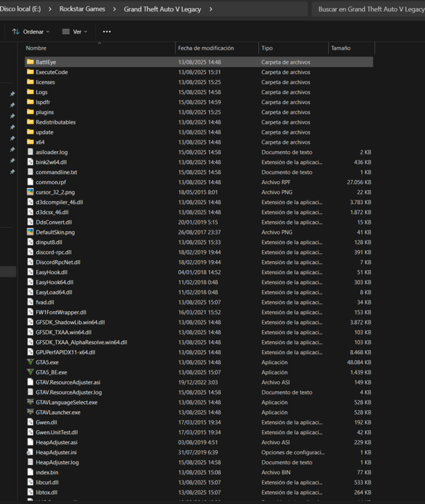Click the update folder icon

coord(30,132)
